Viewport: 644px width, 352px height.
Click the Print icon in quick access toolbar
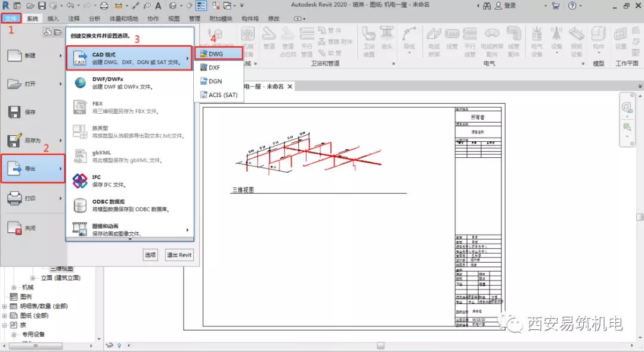point(104,6)
